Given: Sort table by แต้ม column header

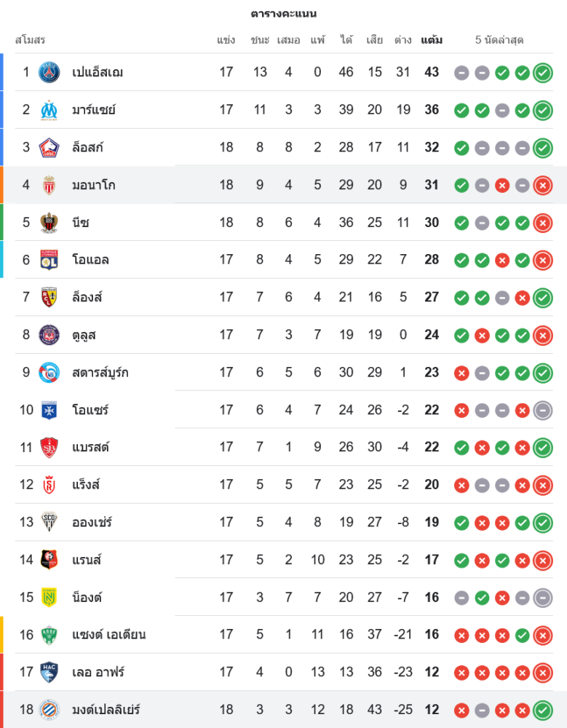Looking at the screenshot, I should click(432, 40).
